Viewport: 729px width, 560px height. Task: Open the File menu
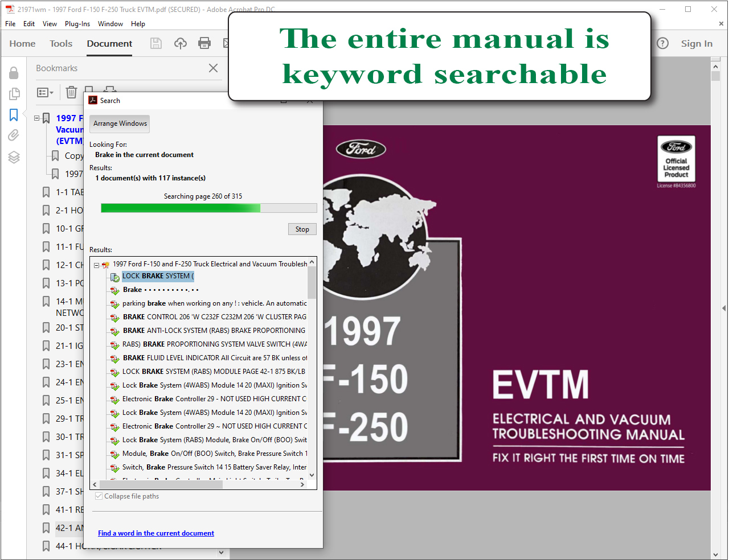point(10,24)
